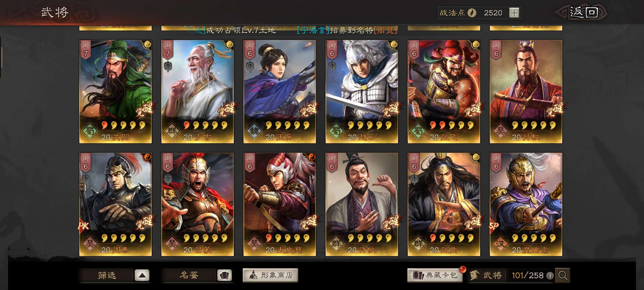Open the 形象商店 shop button
Screen dimensions: 644x290
pos(270,275)
